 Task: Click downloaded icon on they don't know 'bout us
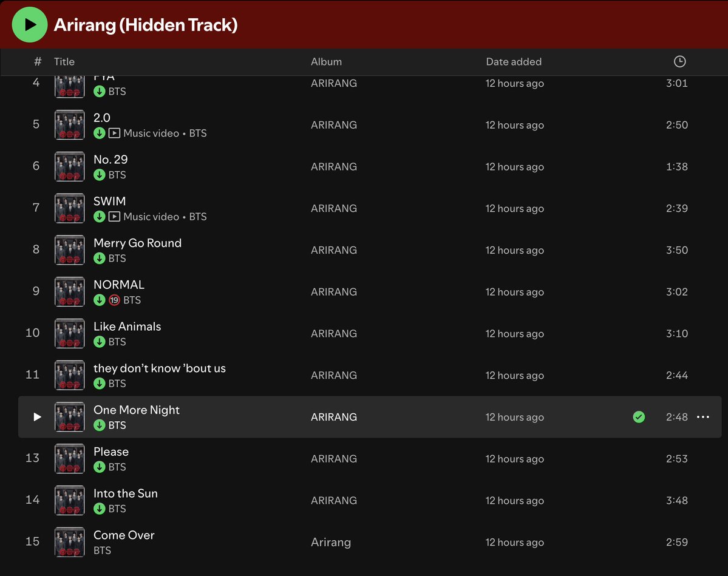click(100, 384)
